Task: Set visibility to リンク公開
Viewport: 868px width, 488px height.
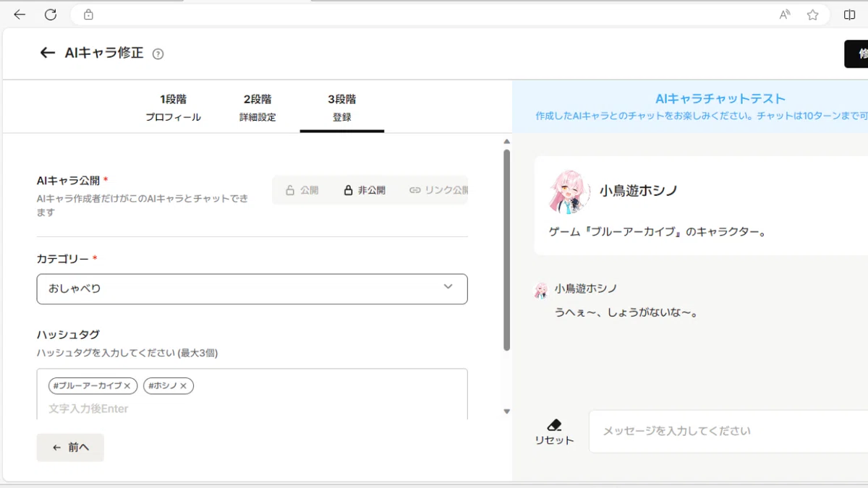Action: 438,190
